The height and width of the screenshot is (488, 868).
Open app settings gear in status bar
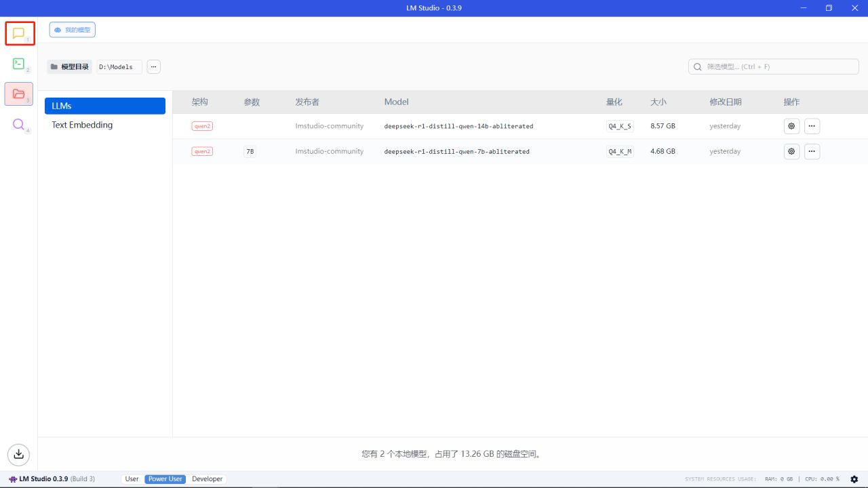tap(854, 479)
